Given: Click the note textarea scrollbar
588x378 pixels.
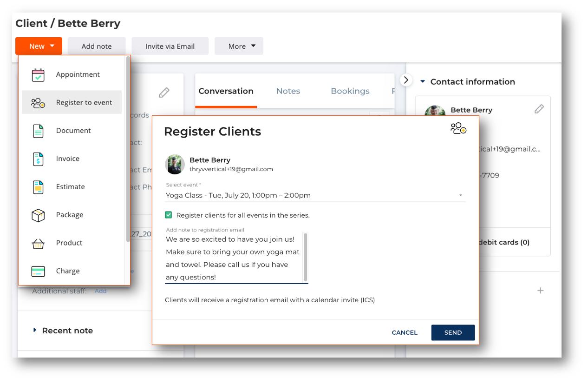Looking at the screenshot, I should (x=306, y=257).
